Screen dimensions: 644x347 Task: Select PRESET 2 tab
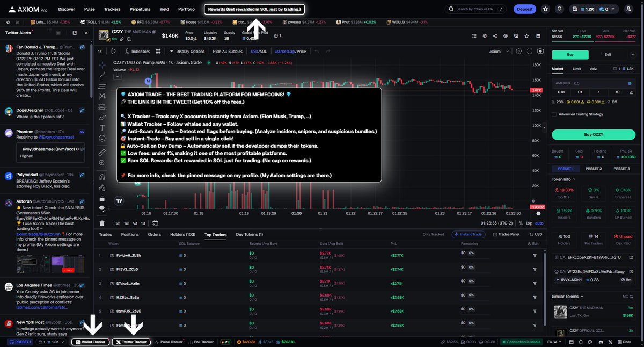pos(593,169)
